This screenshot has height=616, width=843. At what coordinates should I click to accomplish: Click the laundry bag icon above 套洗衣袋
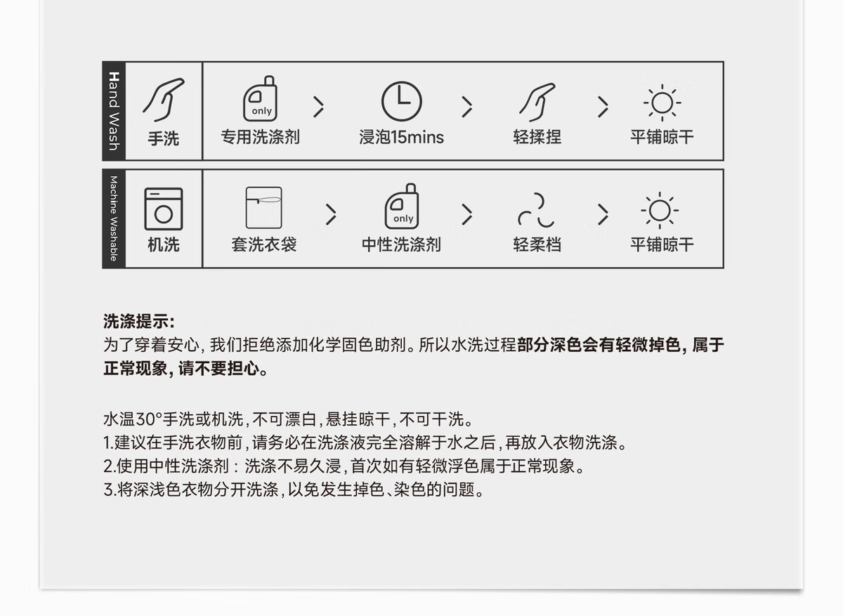[263, 208]
